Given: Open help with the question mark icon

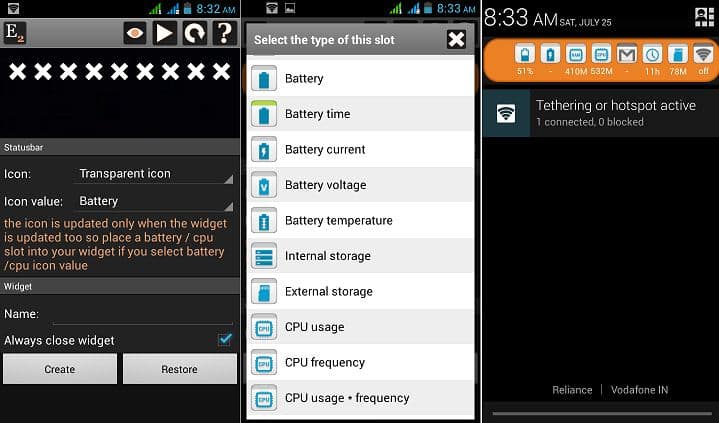Looking at the screenshot, I should tap(225, 33).
